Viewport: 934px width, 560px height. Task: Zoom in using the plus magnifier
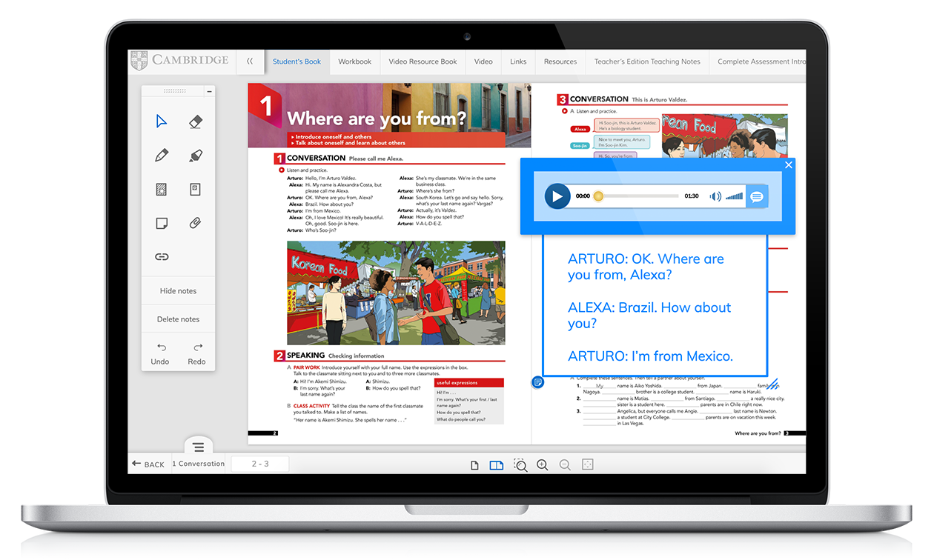pos(543,464)
